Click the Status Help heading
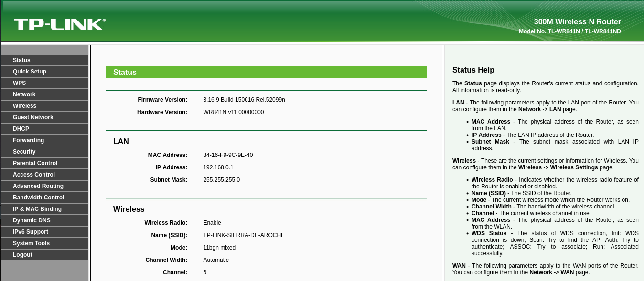 [x=473, y=70]
